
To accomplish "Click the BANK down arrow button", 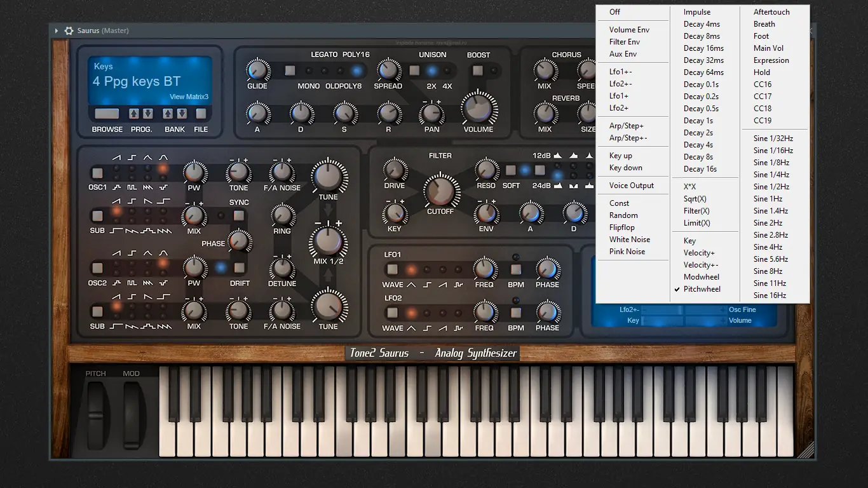I will (182, 114).
